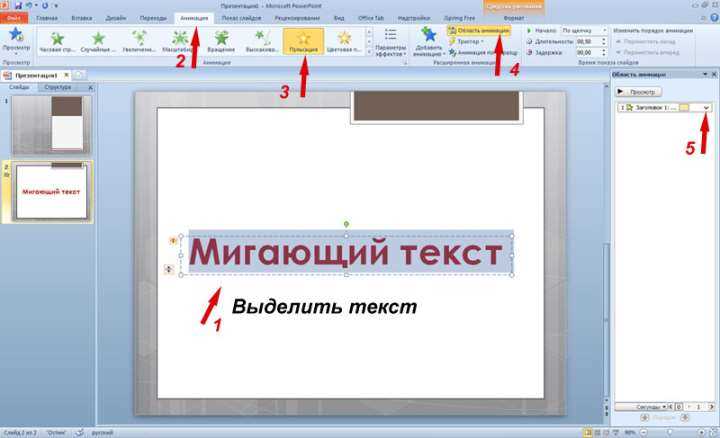
Task: Select slide 1 thumbnail
Action: point(51,124)
